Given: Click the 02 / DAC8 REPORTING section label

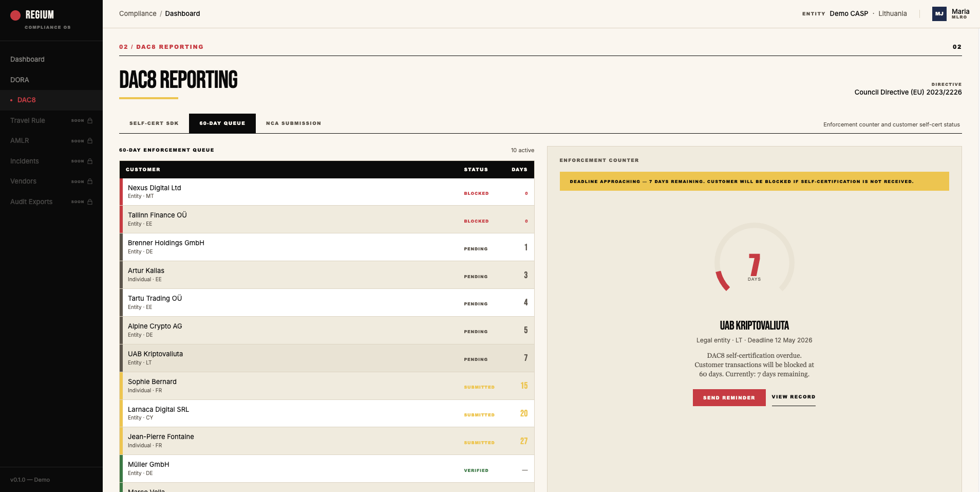Looking at the screenshot, I should point(161,47).
